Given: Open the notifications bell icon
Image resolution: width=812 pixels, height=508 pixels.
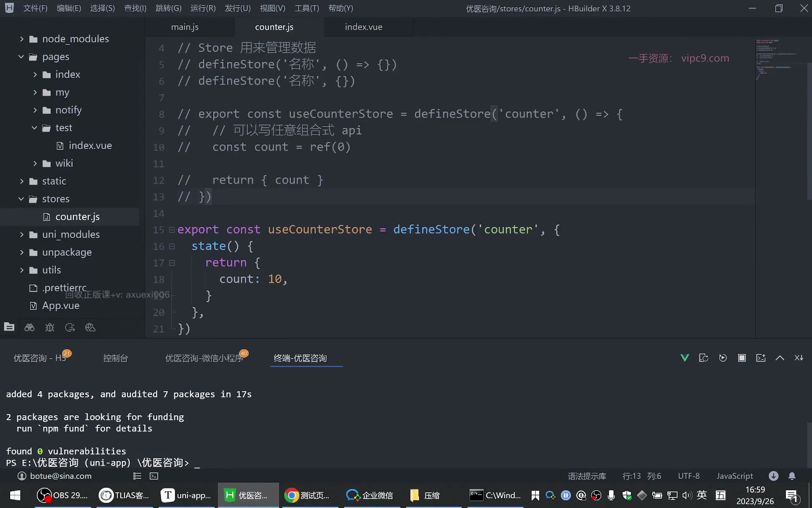Looking at the screenshot, I should (x=792, y=476).
